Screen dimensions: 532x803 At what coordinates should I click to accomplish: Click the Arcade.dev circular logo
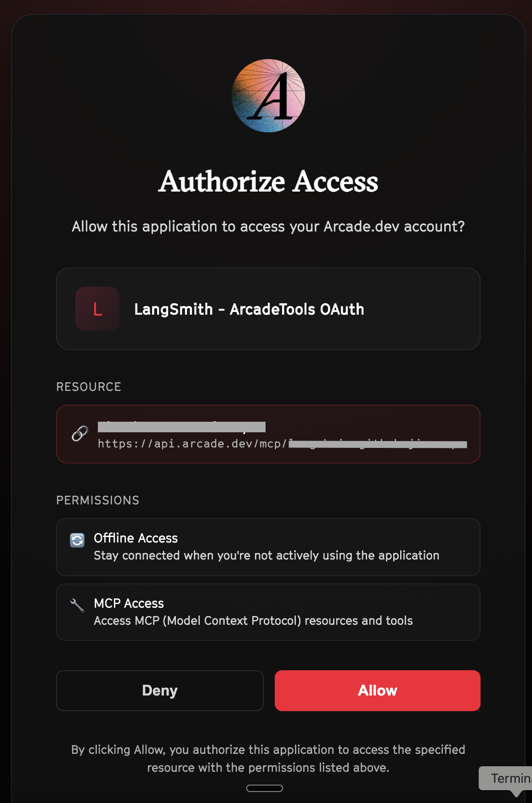pos(268,95)
